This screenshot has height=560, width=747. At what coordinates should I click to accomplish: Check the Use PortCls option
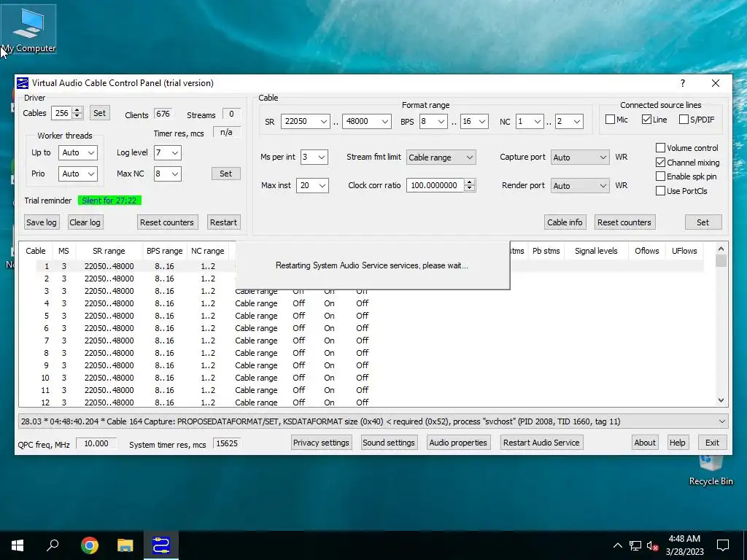pos(660,191)
